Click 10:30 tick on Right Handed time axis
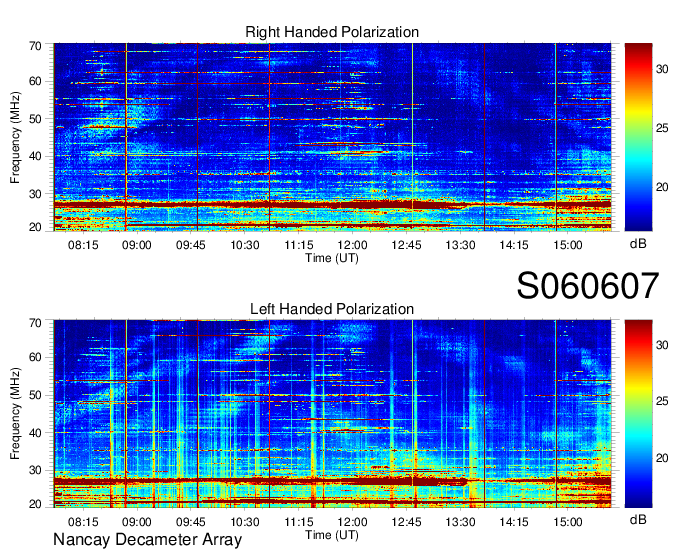680x552 pixels. 245,245
